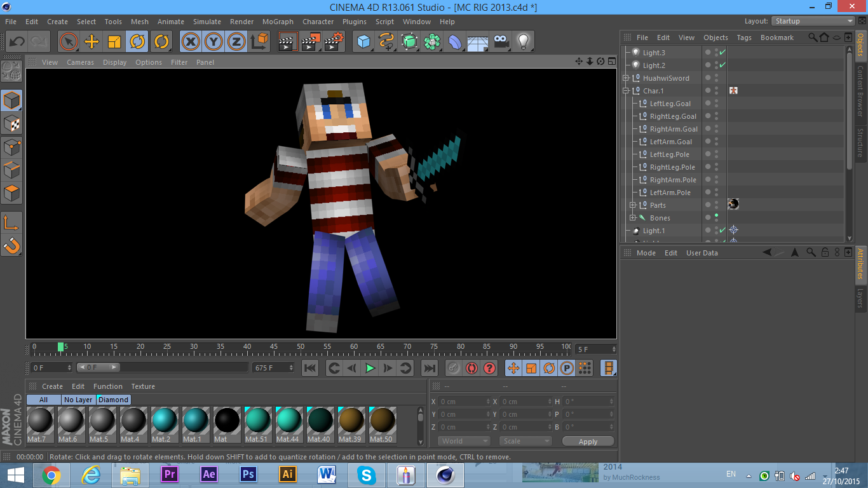Open the Layout Startup dropdown
This screenshot has width=868, height=488.
coord(813,21)
